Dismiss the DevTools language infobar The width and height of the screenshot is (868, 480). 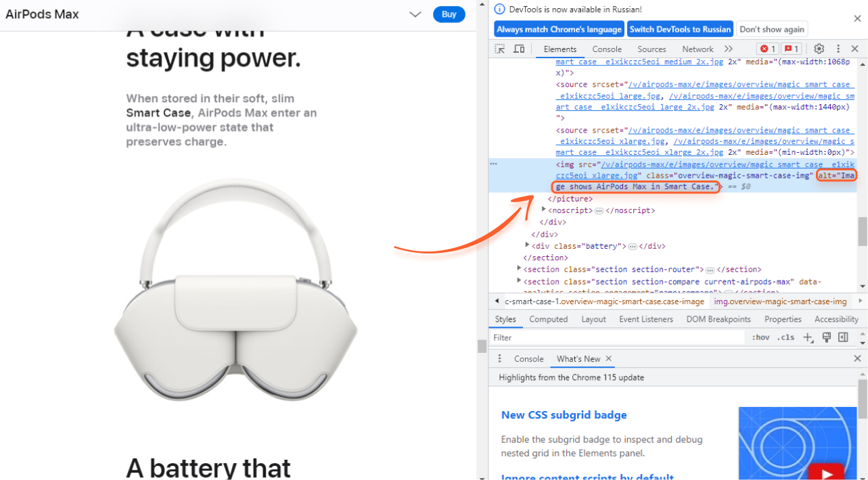[857, 18]
